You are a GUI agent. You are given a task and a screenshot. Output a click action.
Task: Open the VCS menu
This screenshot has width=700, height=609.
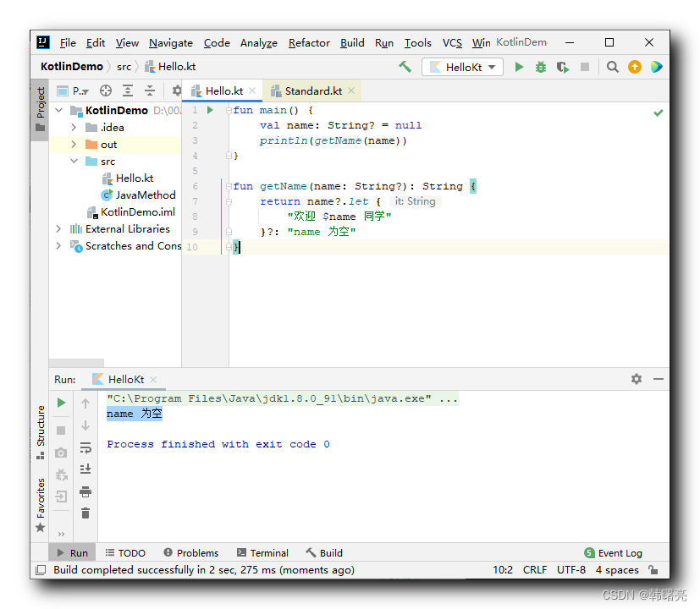tap(452, 43)
